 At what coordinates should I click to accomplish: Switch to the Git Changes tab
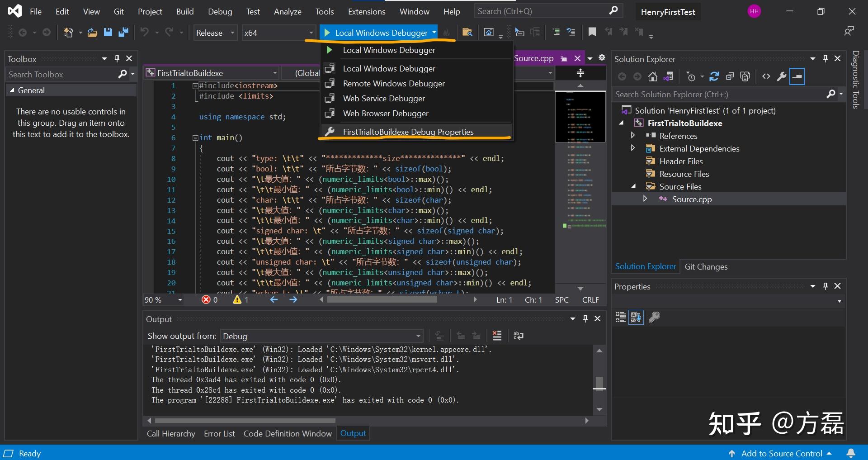(x=706, y=267)
